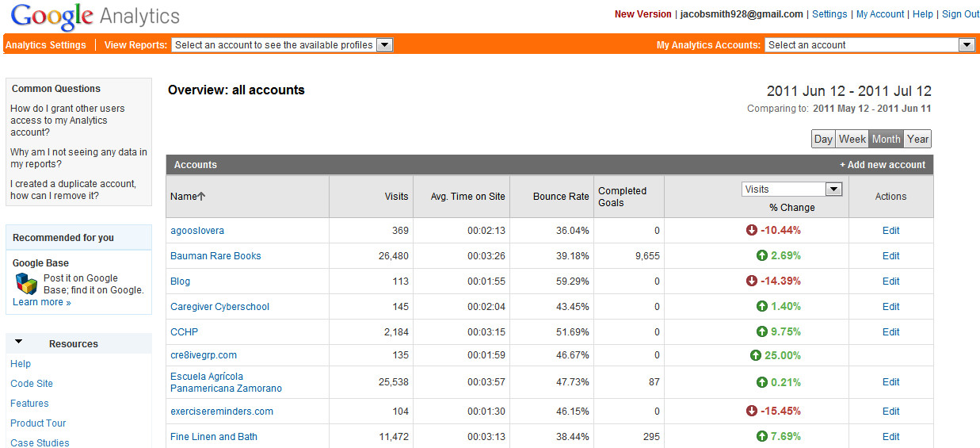980x448 pixels.
Task: Open the exercisereminders.com account
Action: coord(222,411)
